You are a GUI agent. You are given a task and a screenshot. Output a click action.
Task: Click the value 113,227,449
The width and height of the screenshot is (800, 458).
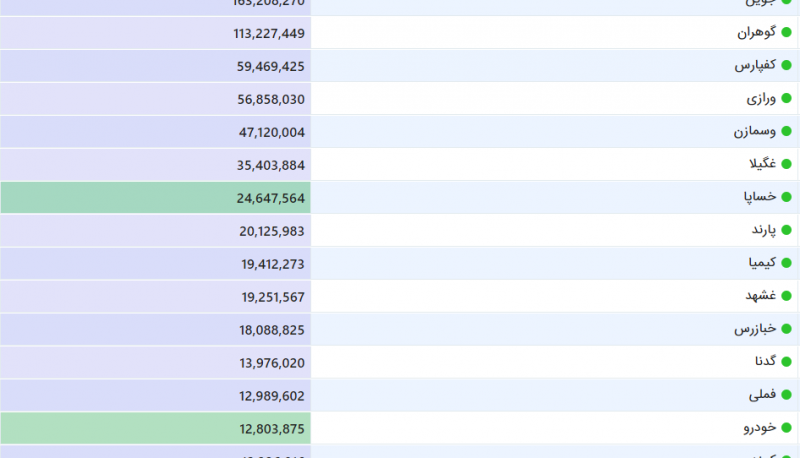pos(269,34)
